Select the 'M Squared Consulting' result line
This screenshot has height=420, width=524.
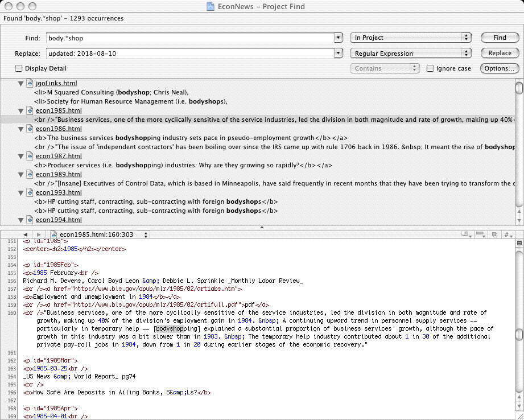[112, 93]
